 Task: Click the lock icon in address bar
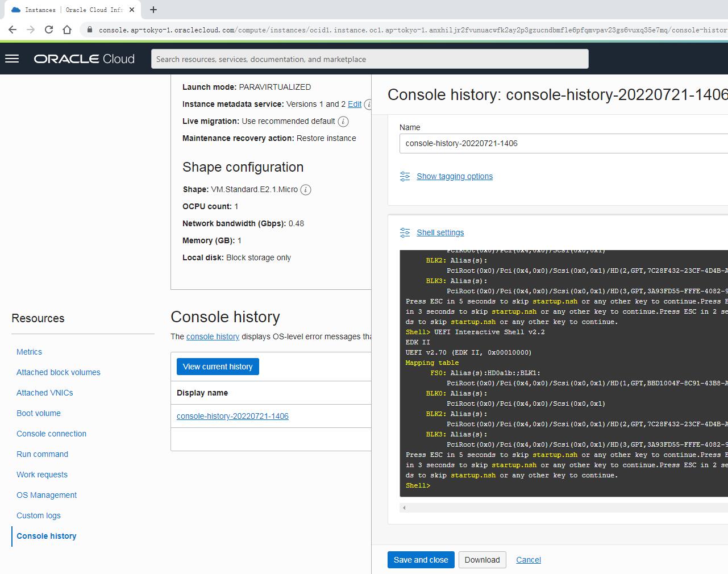(x=89, y=30)
